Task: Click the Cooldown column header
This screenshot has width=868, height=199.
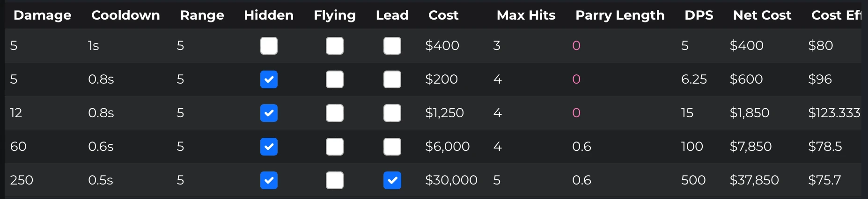Action: point(125,15)
